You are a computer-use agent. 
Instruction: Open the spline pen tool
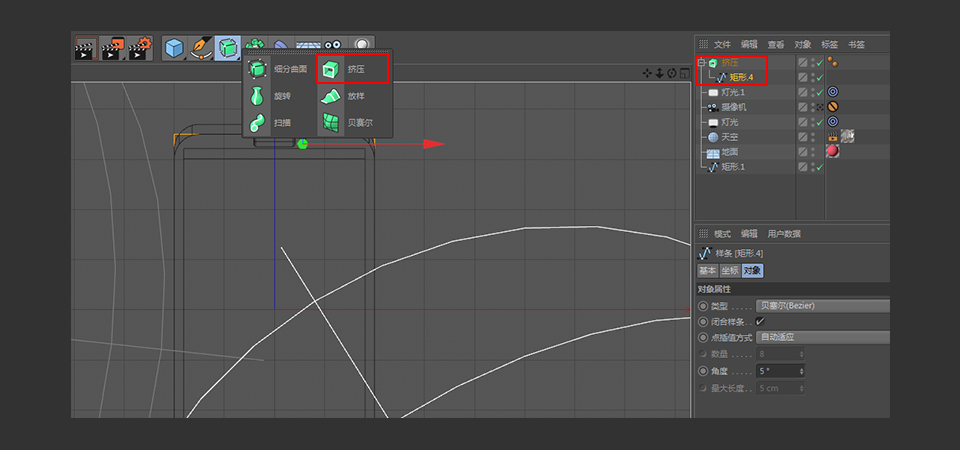(x=201, y=48)
